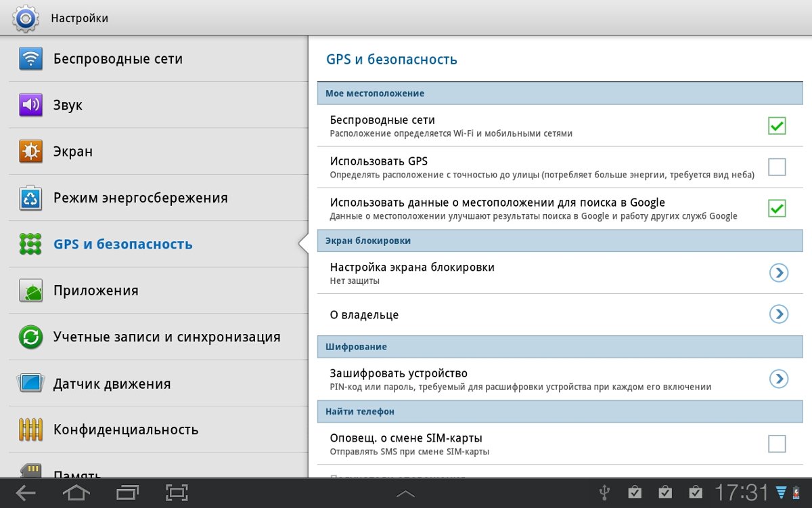Tap the Wi-Fi signal icon in status bar
Screen dimensions: 812x508
click(x=782, y=492)
